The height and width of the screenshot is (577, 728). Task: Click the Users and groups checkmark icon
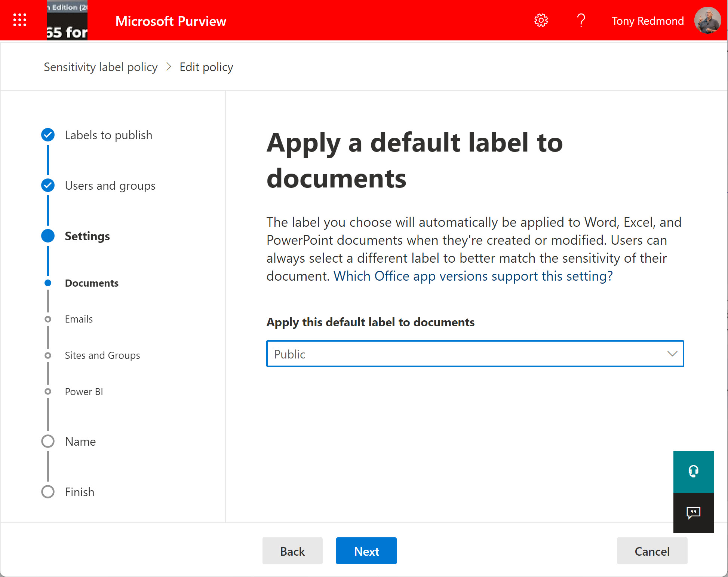(48, 185)
